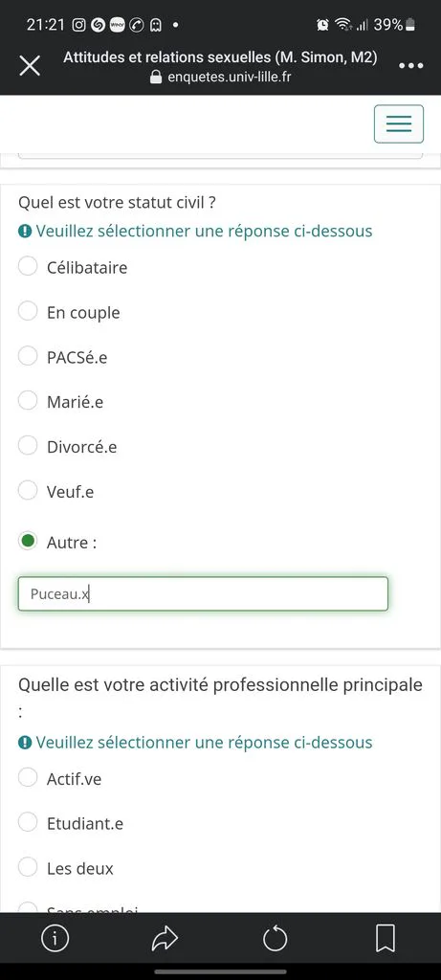Select Etudiant.e as professional activity
This screenshot has width=441, height=980.
click(28, 822)
